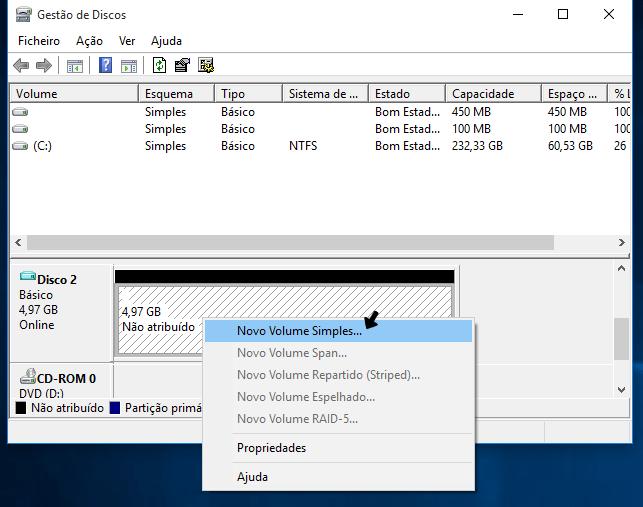Image resolution: width=643 pixels, height=507 pixels.
Task: Click the NTFS cell of (C:) row
Action: coord(303,146)
